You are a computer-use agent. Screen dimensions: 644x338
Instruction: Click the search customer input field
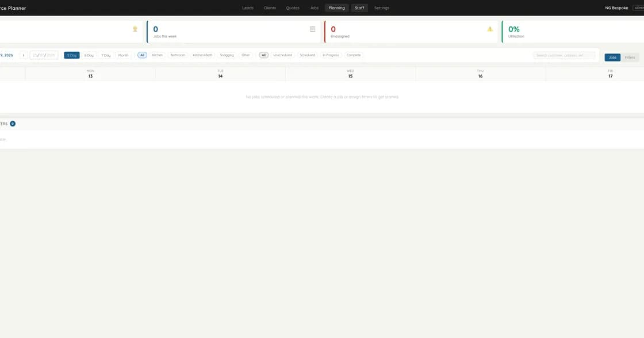(564, 55)
